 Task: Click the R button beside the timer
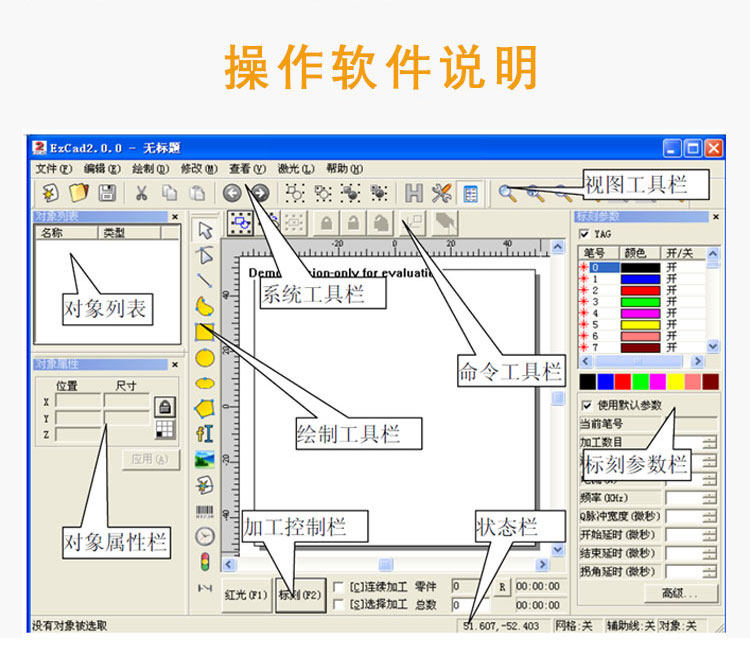tap(502, 587)
